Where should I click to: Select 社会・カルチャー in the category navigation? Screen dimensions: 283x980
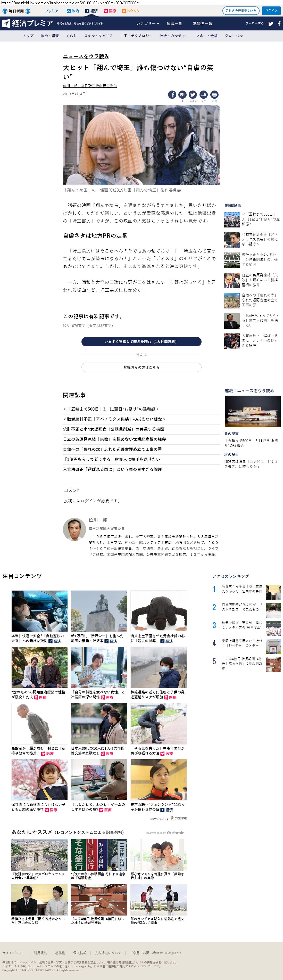[174, 36]
